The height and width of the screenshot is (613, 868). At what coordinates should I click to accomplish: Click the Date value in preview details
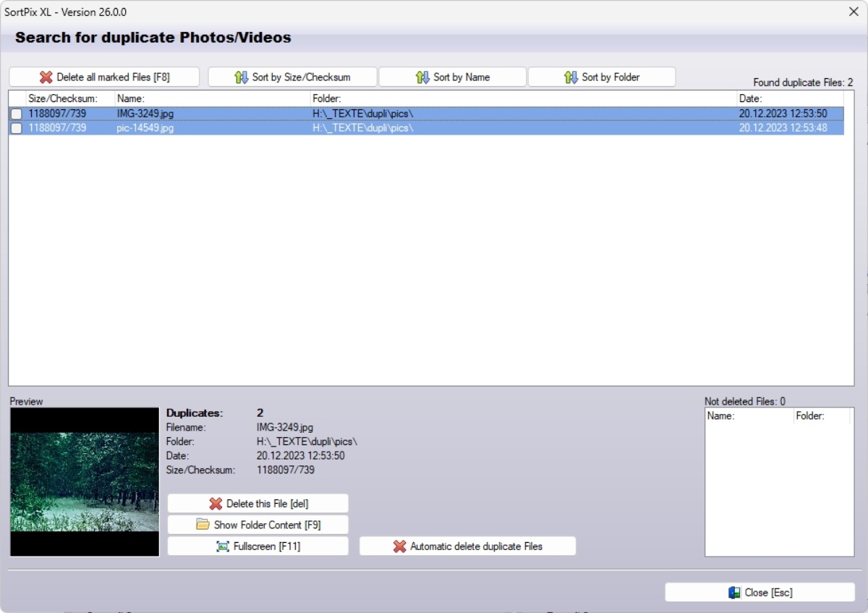tap(300, 456)
